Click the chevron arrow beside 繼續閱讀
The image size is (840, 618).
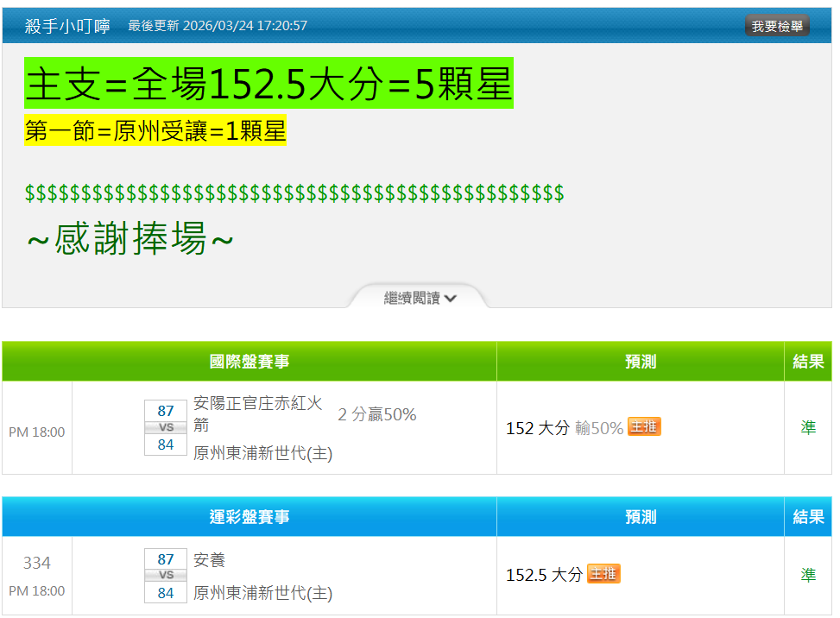click(451, 299)
